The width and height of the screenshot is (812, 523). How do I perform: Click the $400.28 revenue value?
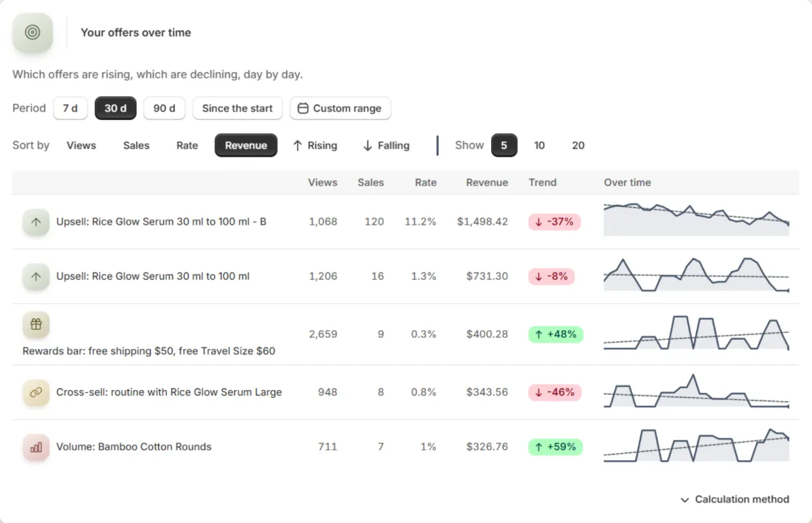[x=487, y=334]
